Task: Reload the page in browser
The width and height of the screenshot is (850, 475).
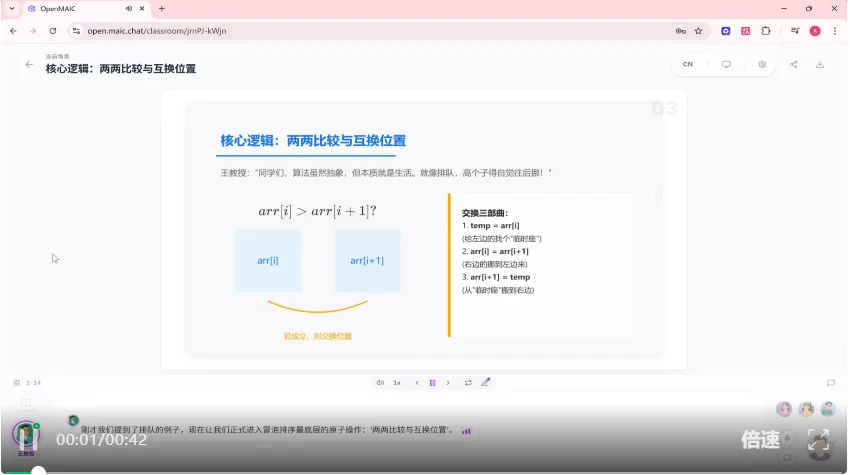Action: pos(53,31)
